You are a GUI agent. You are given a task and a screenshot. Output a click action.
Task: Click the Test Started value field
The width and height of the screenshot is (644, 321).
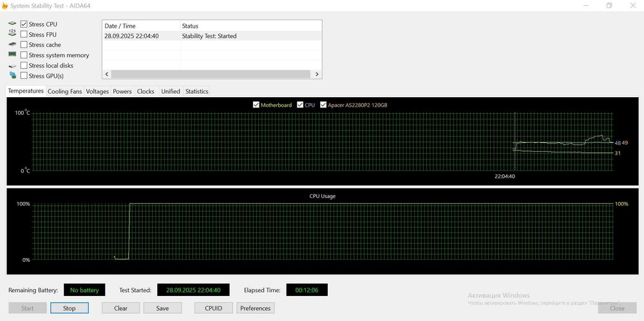(193, 290)
